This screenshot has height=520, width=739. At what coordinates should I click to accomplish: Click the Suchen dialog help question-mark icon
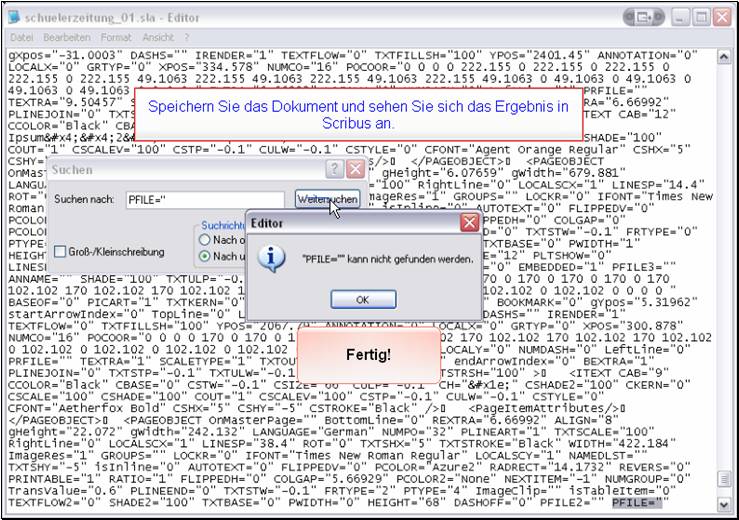click(x=336, y=169)
